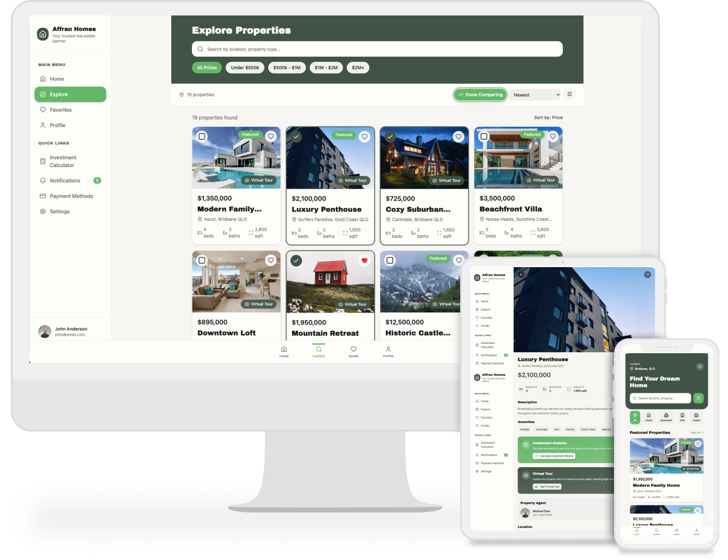728x560 pixels.
Task: Select the All Prices green filter chip
Action: 207,68
